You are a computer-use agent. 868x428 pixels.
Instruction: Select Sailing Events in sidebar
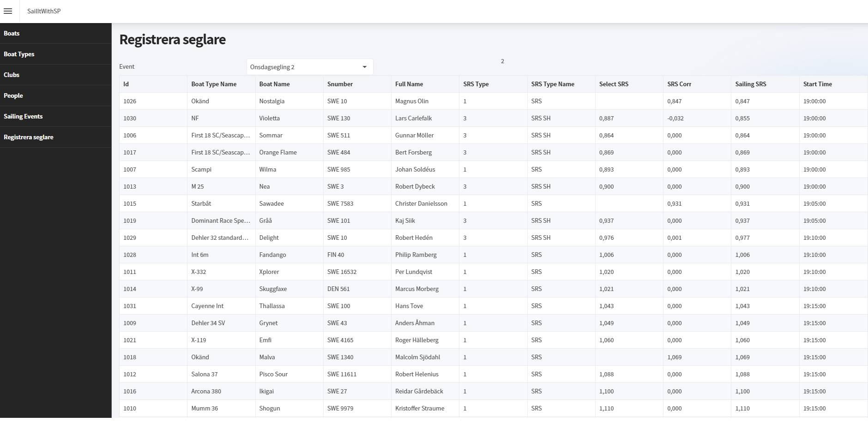tap(55, 116)
